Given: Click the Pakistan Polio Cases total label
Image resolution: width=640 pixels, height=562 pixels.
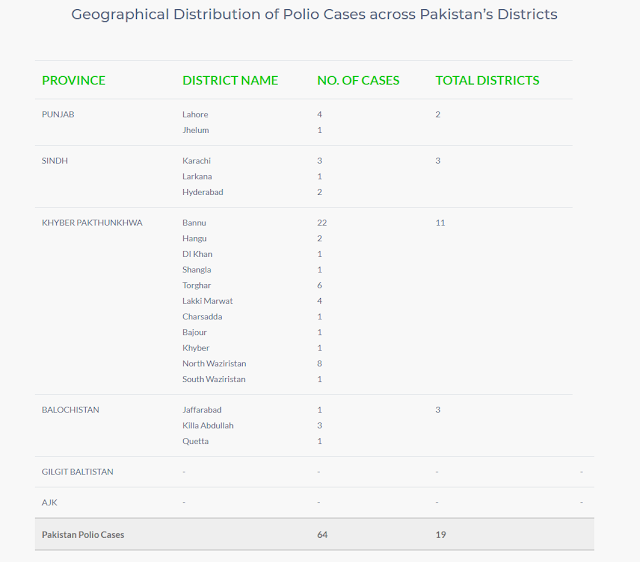Looking at the screenshot, I should coord(83,534).
